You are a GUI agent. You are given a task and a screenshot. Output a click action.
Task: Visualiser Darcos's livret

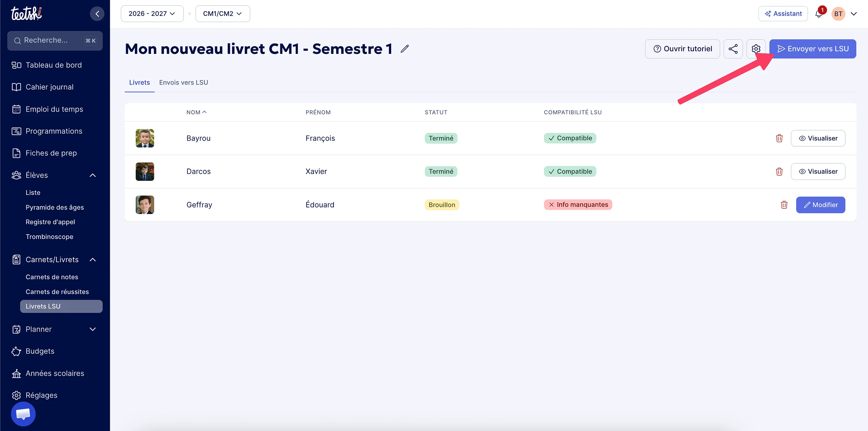(818, 172)
